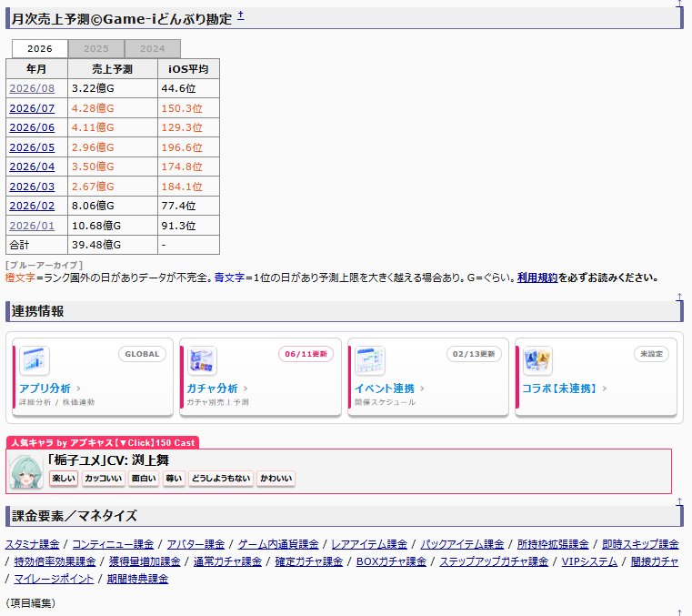Select the カッコいい tag button
The height and width of the screenshot is (616, 692).
click(104, 479)
